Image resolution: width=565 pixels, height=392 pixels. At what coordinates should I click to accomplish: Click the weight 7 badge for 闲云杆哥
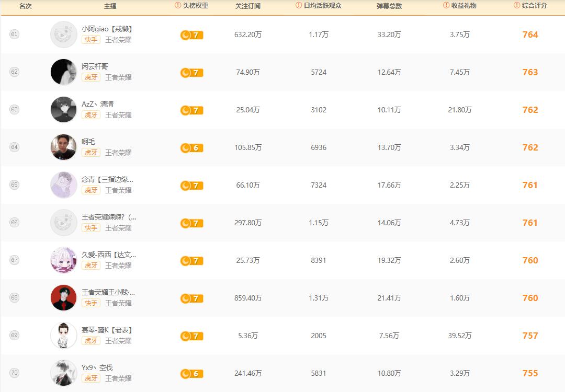[191, 73]
